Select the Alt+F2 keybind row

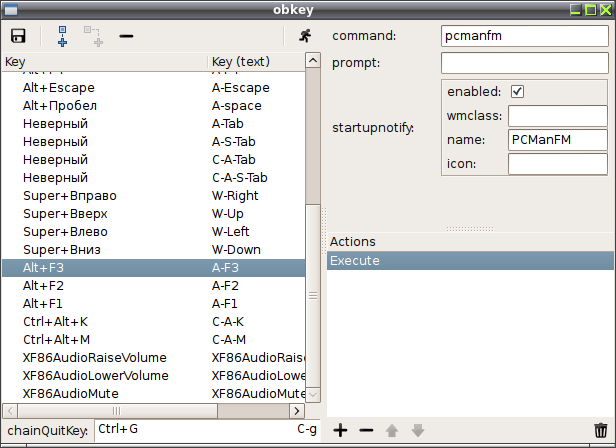[154, 286]
